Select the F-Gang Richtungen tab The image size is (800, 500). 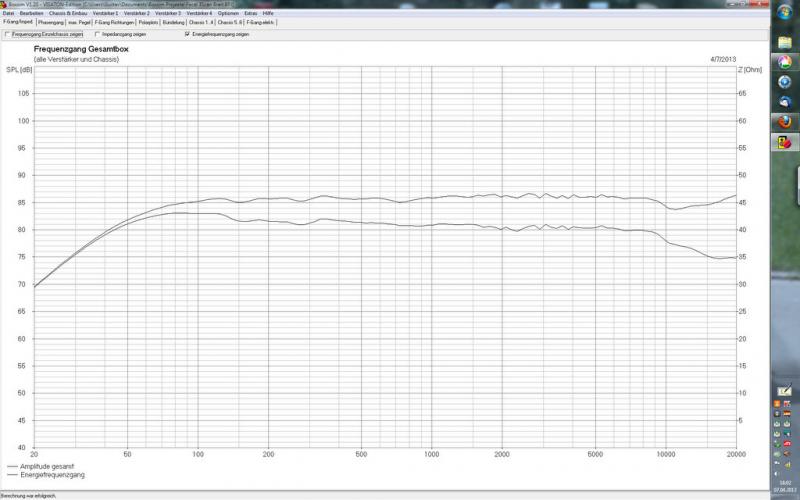(x=113, y=22)
